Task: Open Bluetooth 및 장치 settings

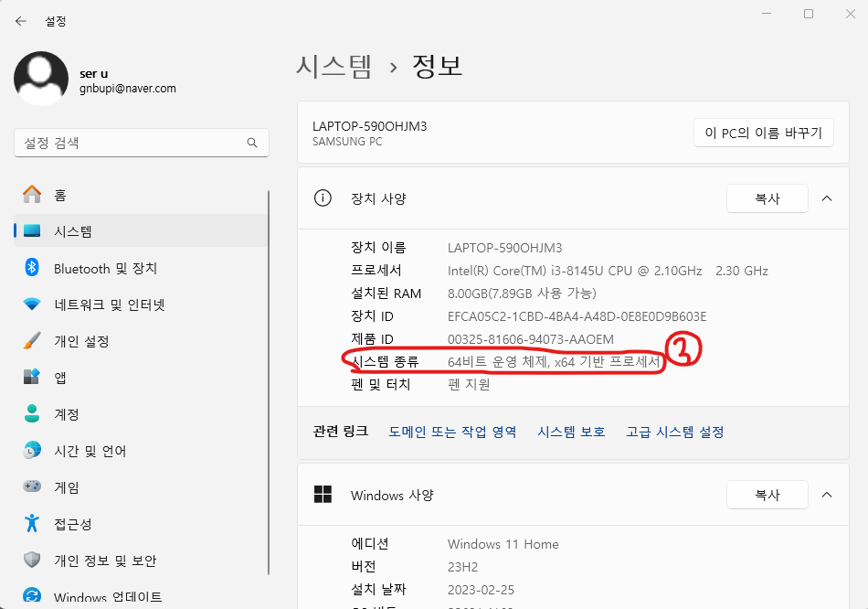Action: point(141,268)
